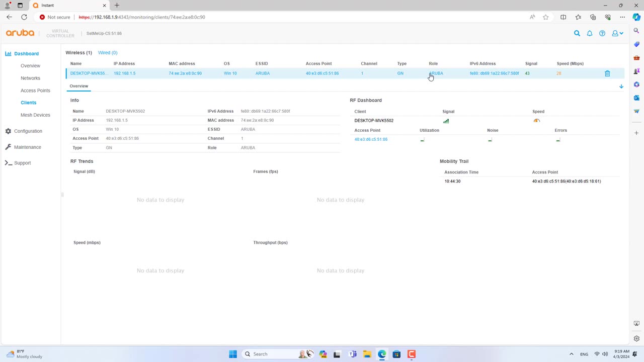Go to Overview in sidebar
This screenshot has width=644, height=362.
(x=30, y=66)
